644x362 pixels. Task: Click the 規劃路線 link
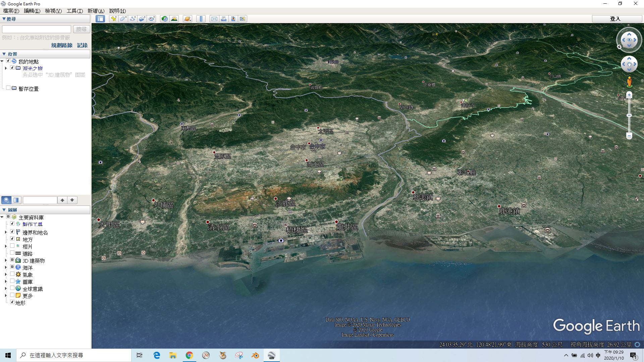[62, 45]
